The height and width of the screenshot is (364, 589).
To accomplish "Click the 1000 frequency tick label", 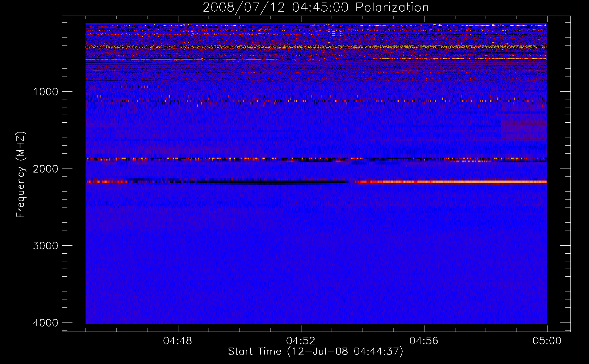I will click(x=46, y=91).
